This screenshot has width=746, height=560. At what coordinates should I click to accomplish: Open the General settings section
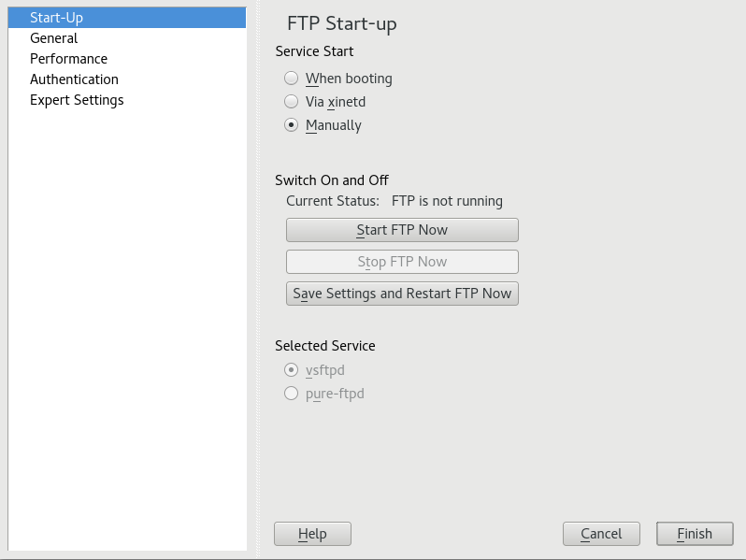point(53,38)
